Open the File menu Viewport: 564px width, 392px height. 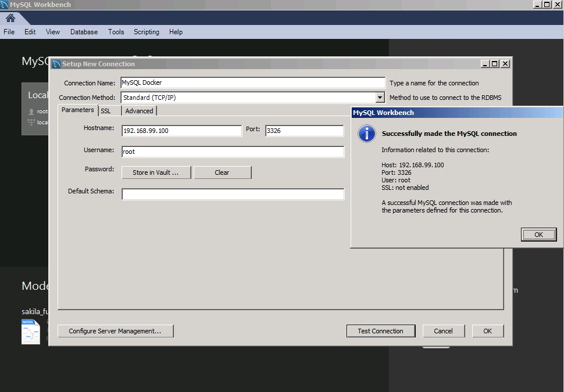point(9,32)
